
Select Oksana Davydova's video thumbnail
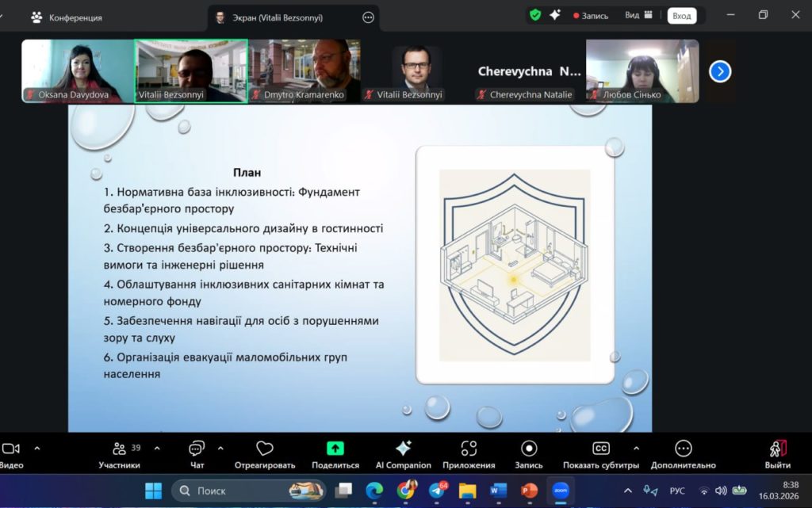(77, 71)
